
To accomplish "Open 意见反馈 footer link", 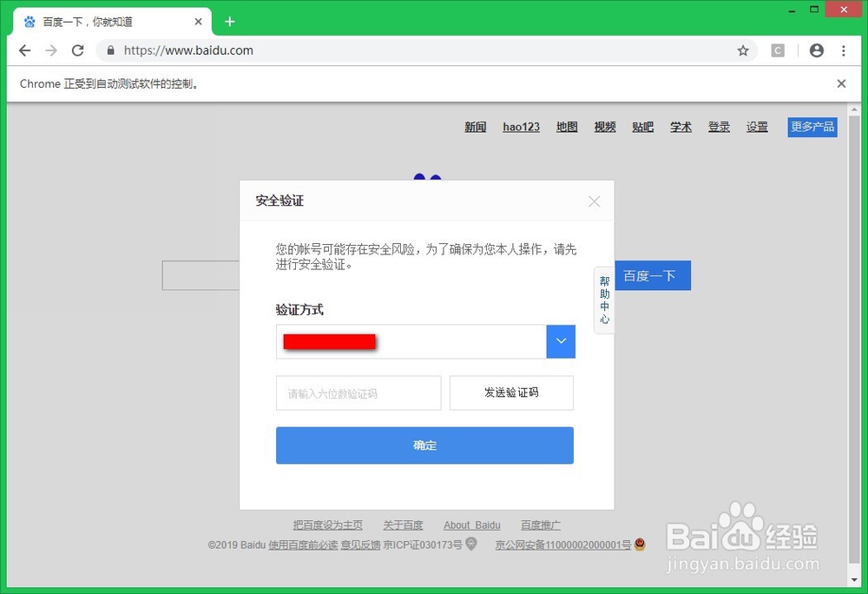I will click(360, 544).
